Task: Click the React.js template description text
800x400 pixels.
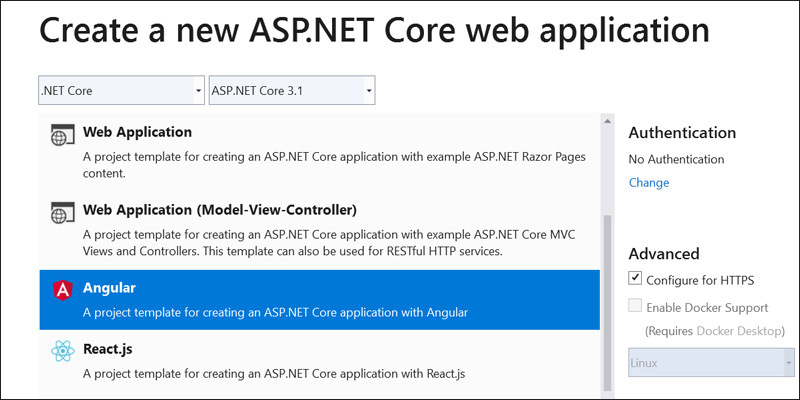Action: tap(274, 373)
